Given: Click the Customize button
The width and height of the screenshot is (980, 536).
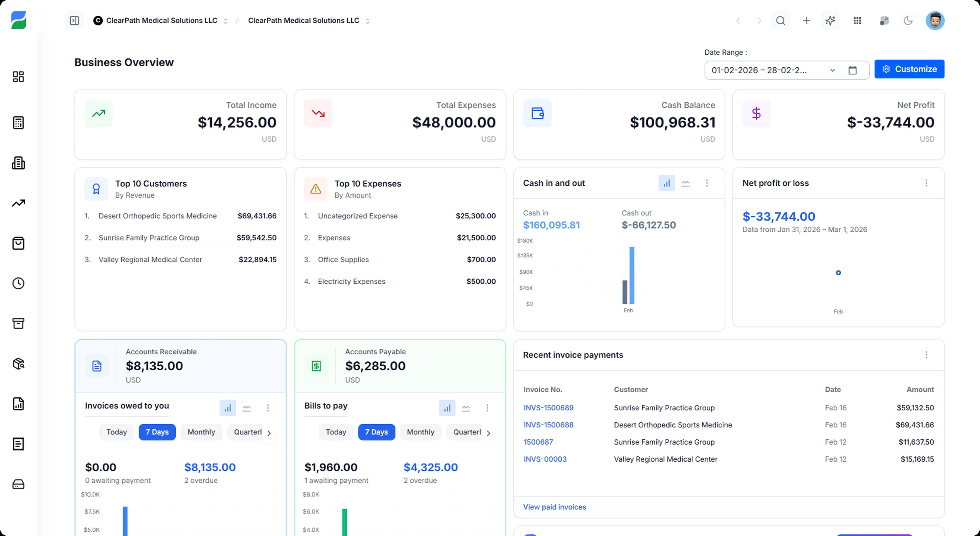Looking at the screenshot, I should coord(910,69).
